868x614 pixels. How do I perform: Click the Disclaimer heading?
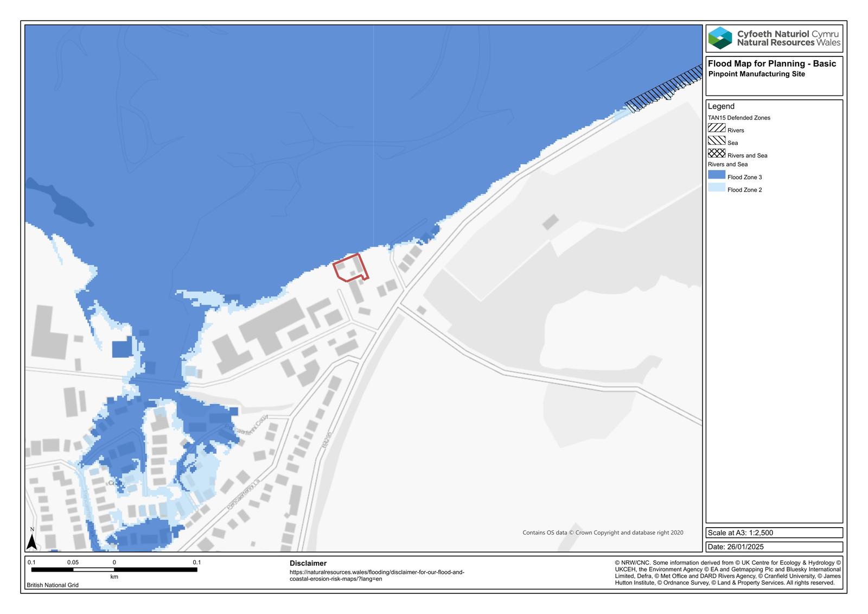[x=308, y=564]
